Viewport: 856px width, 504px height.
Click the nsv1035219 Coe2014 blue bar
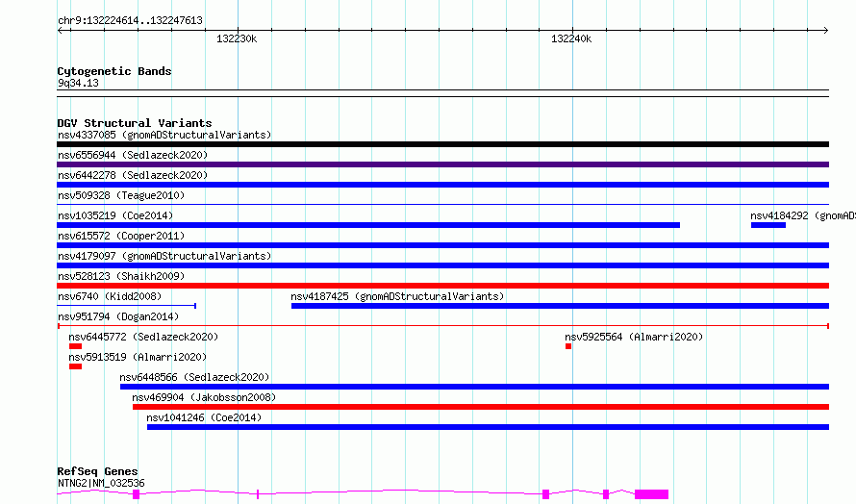click(x=368, y=225)
